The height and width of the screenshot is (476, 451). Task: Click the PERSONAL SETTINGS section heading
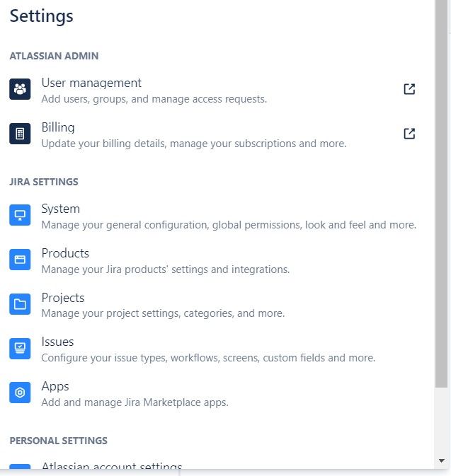58,441
